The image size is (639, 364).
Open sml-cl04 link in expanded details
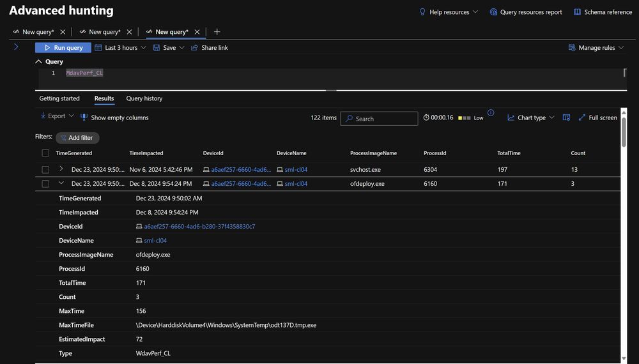155,241
